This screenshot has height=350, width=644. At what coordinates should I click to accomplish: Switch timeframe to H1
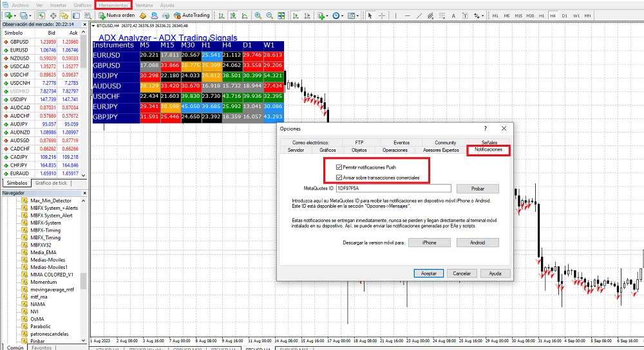click(x=542, y=15)
